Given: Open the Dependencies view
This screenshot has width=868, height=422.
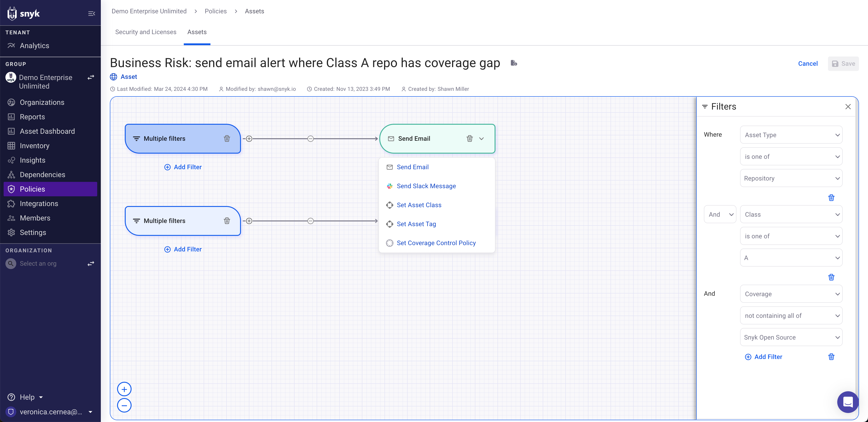Looking at the screenshot, I should (42, 174).
